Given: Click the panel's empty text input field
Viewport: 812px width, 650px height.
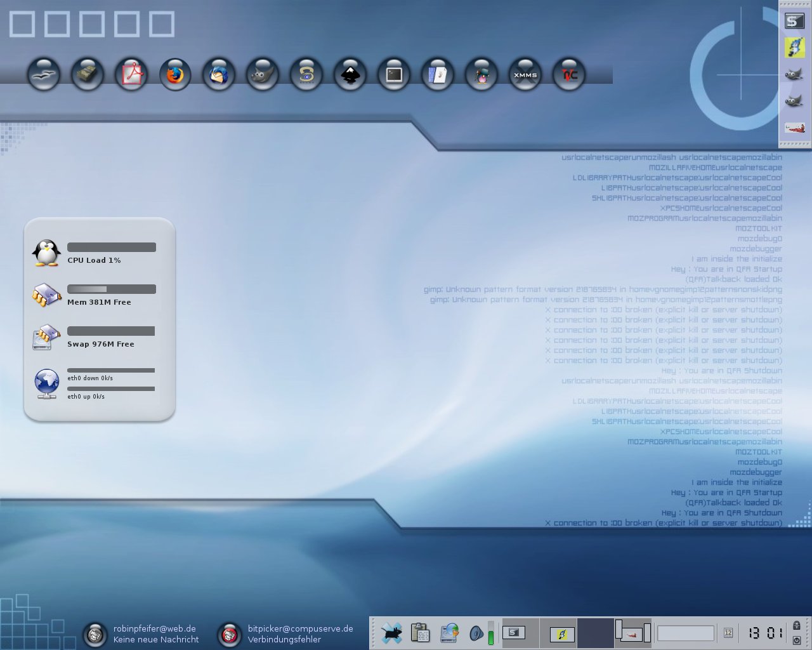Looking at the screenshot, I should (685, 633).
